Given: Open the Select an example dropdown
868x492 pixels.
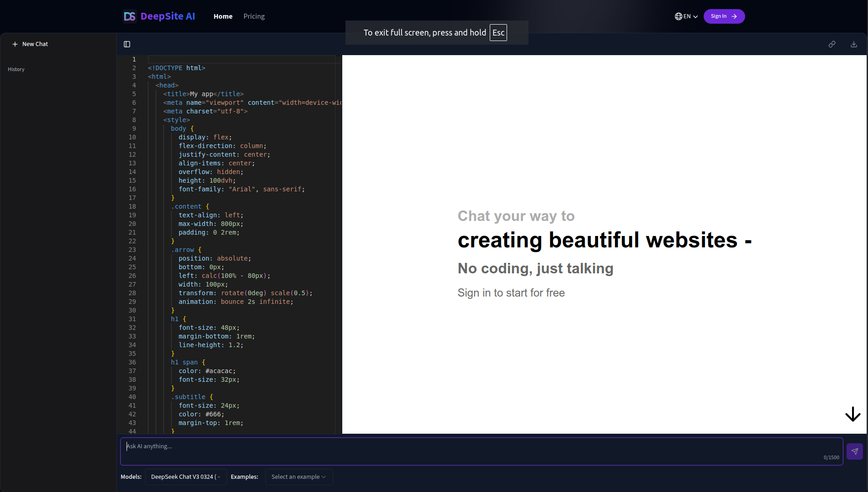Looking at the screenshot, I should (x=299, y=477).
